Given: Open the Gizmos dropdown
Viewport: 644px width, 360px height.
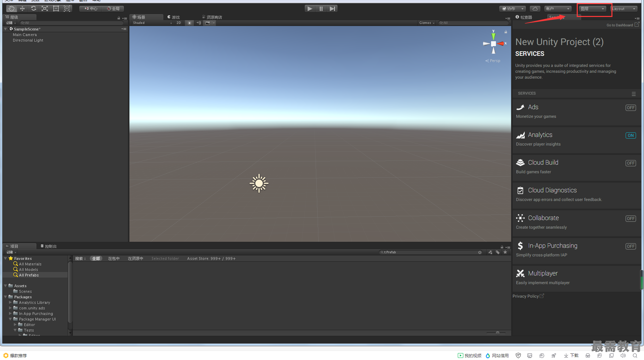Looking at the screenshot, I should coord(427,23).
